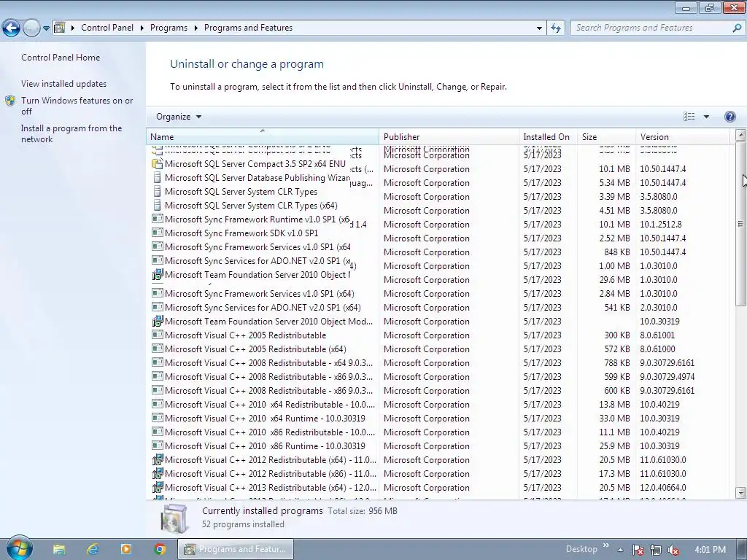Open Windows Explorer from the taskbar
Image resolution: width=747 pixels, height=560 pixels.
pos(59,550)
